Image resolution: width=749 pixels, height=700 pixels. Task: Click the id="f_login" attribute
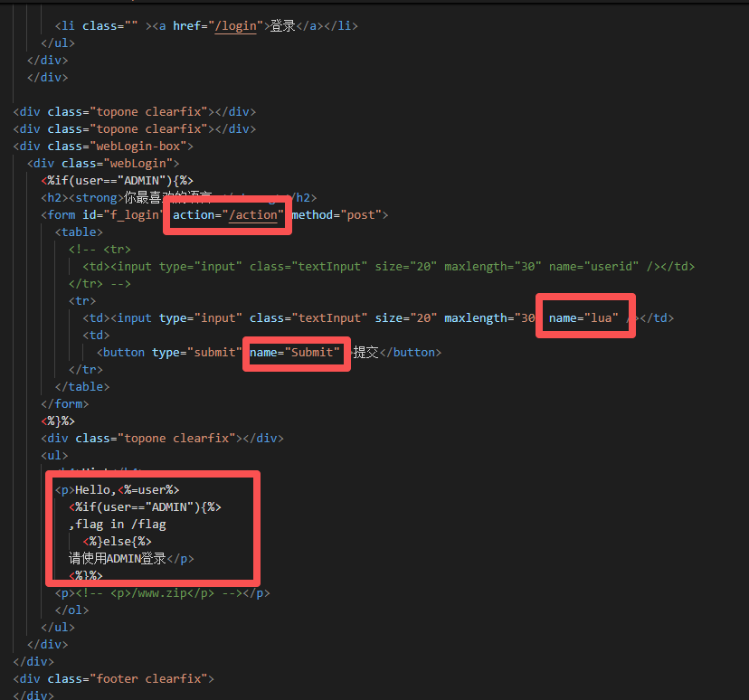click(123, 215)
